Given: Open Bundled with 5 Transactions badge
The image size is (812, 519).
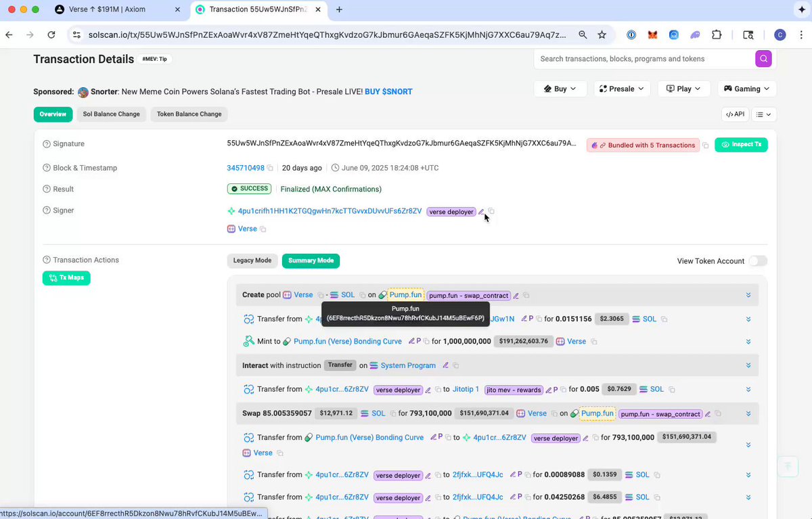Looking at the screenshot, I should (x=643, y=145).
